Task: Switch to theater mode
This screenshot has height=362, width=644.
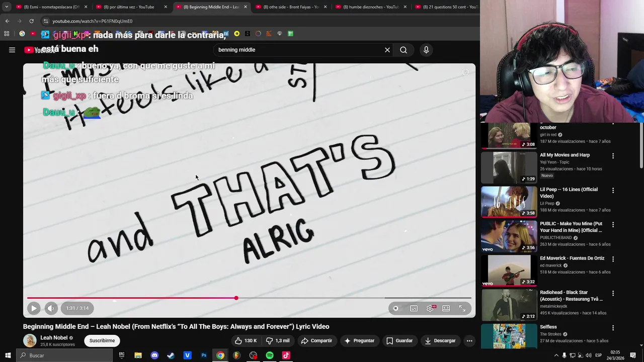Action: pyautogui.click(x=446, y=309)
